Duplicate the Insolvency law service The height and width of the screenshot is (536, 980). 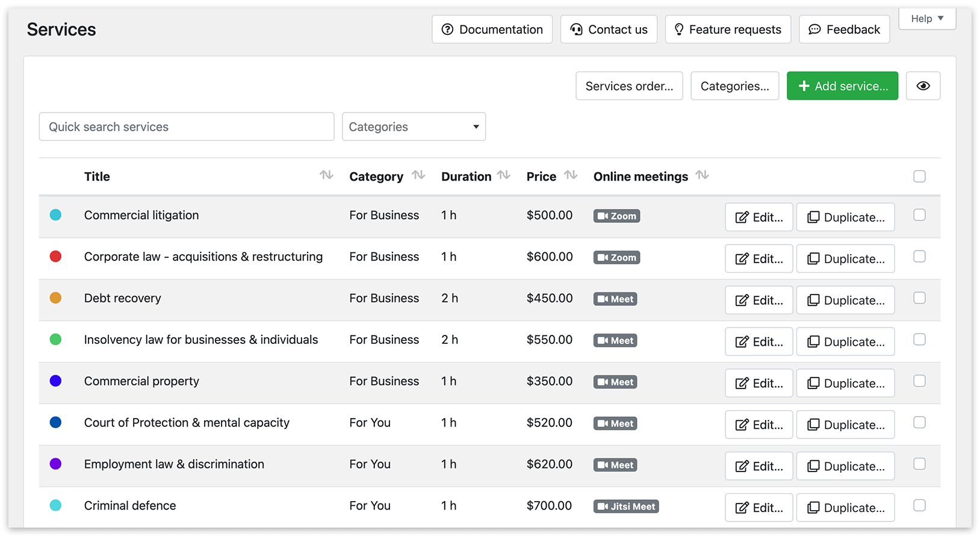(x=846, y=342)
